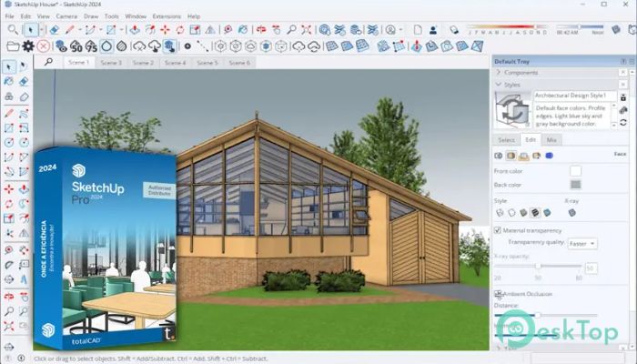
Task: Open the Transparency quality Faster dropdown
Action: [582, 243]
